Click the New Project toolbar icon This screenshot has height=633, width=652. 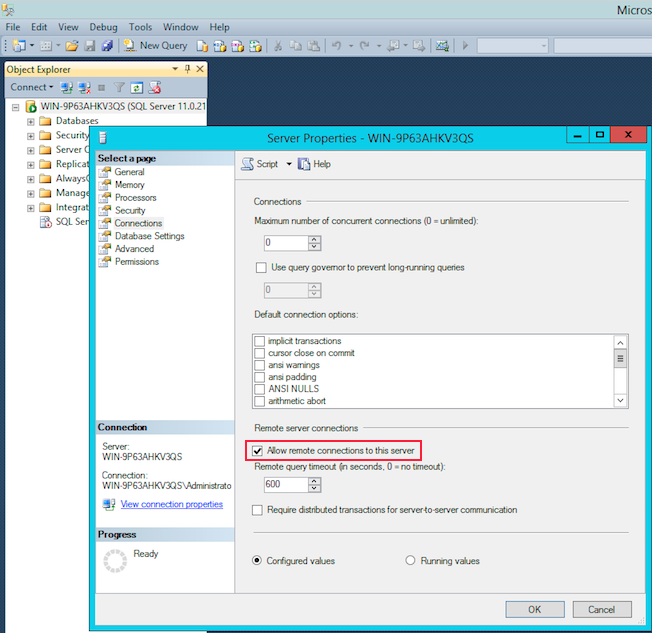(x=19, y=45)
